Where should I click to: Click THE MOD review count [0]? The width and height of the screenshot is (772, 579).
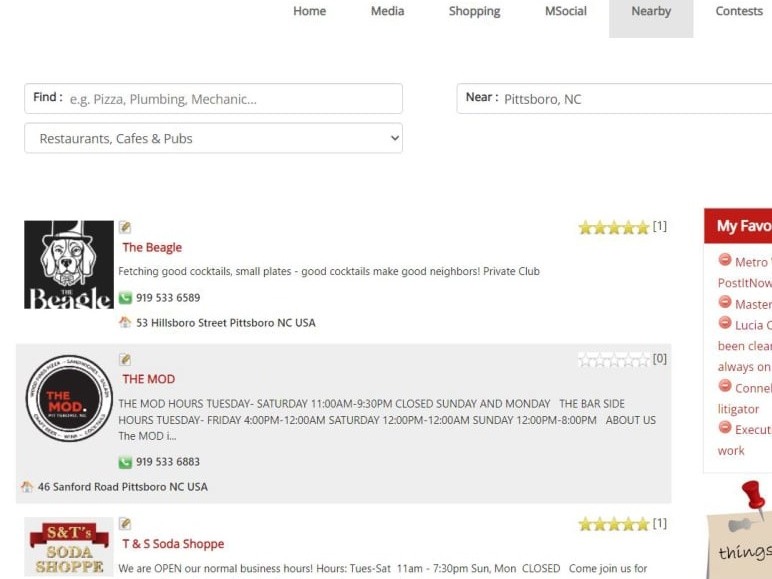tap(660, 358)
